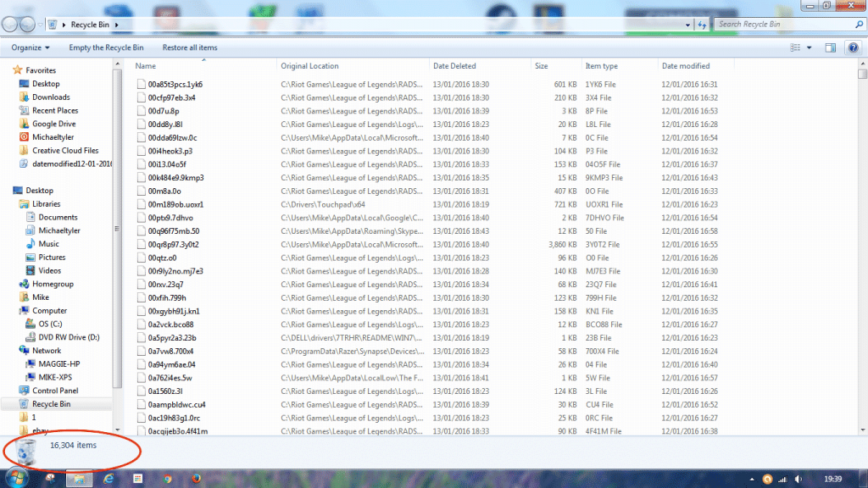Click the file list vertical scrollbar

click(862, 75)
